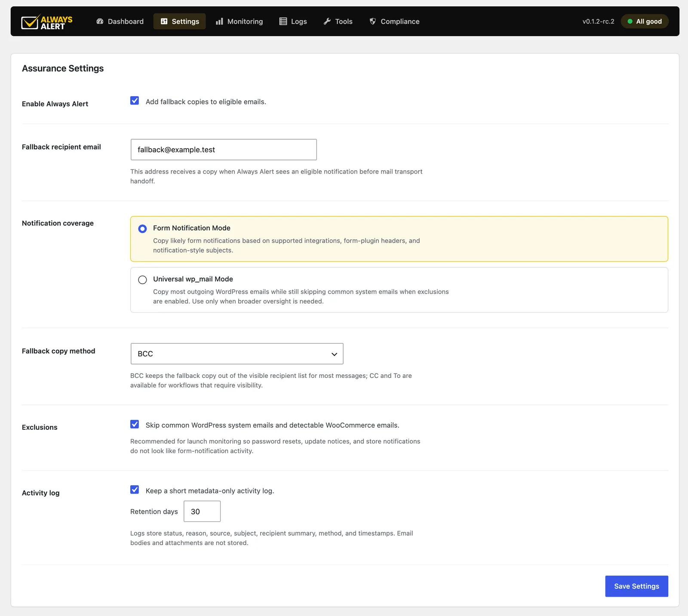Click the Enable Always Alert label
Screen dimensions: 688x616
pyautogui.click(x=55, y=104)
